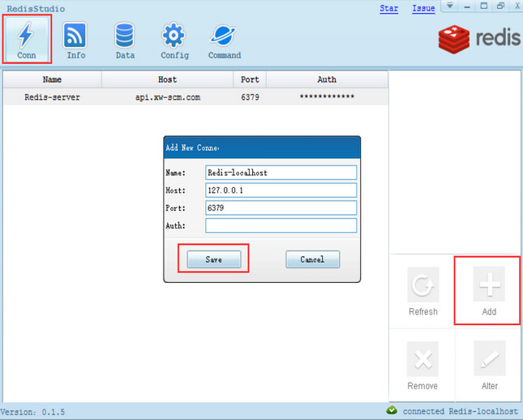Open the Info feed icon tab
The width and height of the screenshot is (523, 420).
75,40
